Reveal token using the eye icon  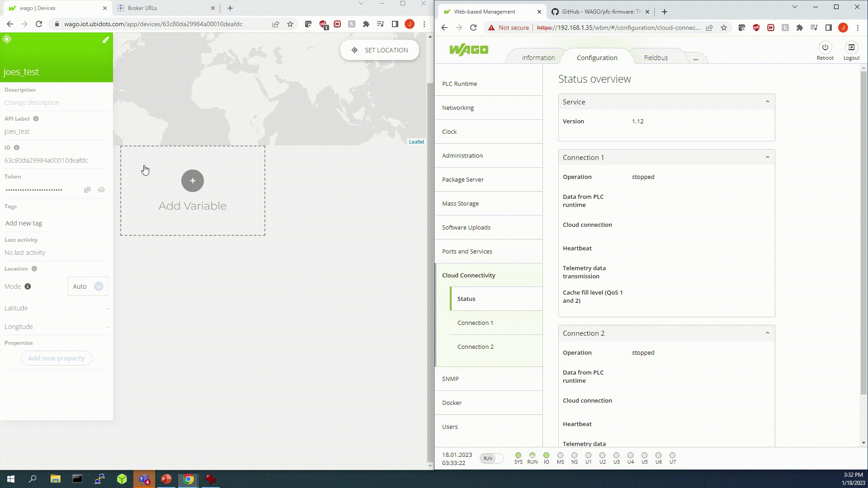click(x=101, y=190)
